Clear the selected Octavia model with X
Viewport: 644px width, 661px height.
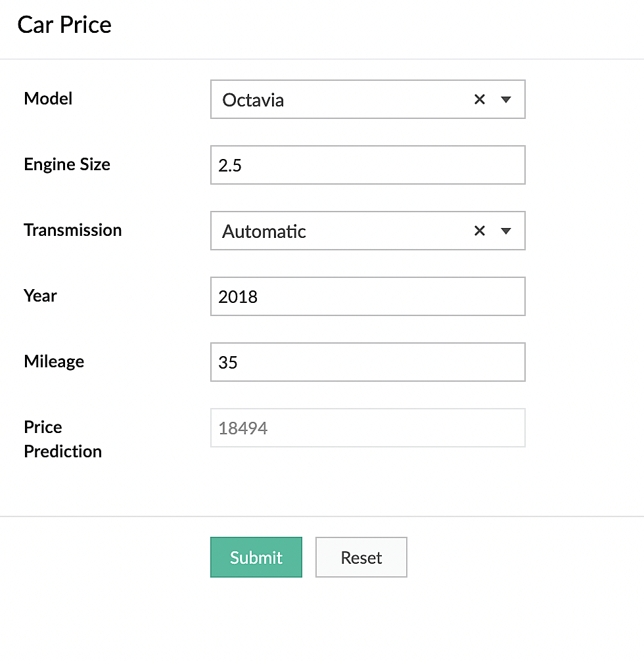click(480, 99)
